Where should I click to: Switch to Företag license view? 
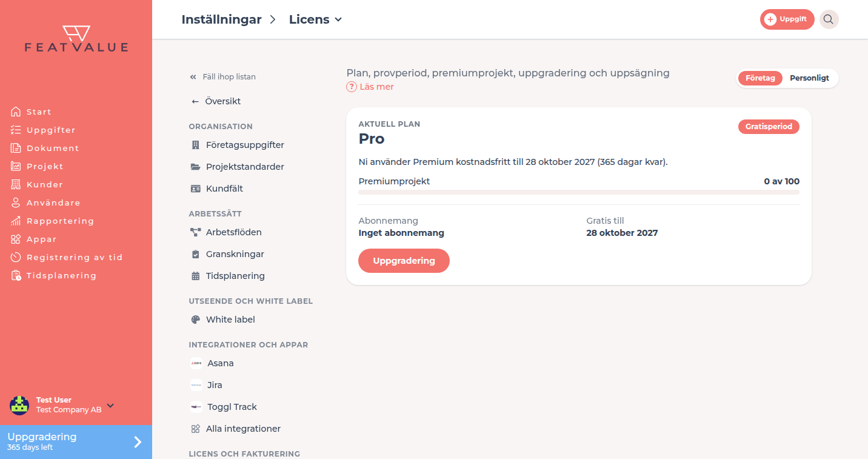(760, 78)
